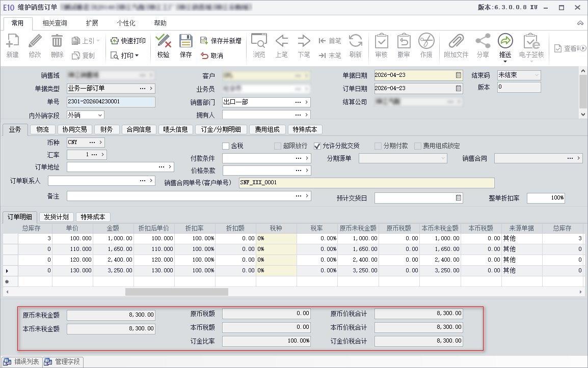Click the 销售合同单号 SNF_XXX_0001 field
This screenshot has height=368, width=588.
point(366,183)
